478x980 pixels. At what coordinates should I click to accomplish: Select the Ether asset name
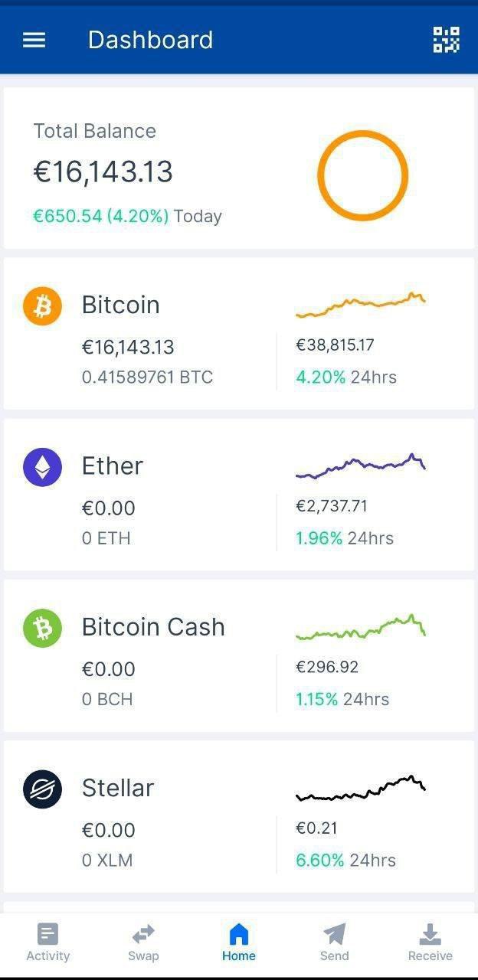pyautogui.click(x=113, y=465)
